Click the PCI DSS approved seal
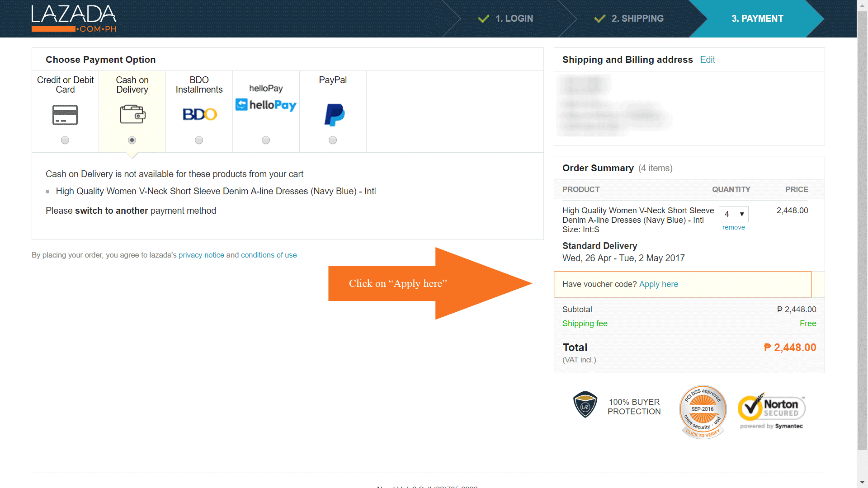Viewport: 868px width, 488px height. point(703,412)
